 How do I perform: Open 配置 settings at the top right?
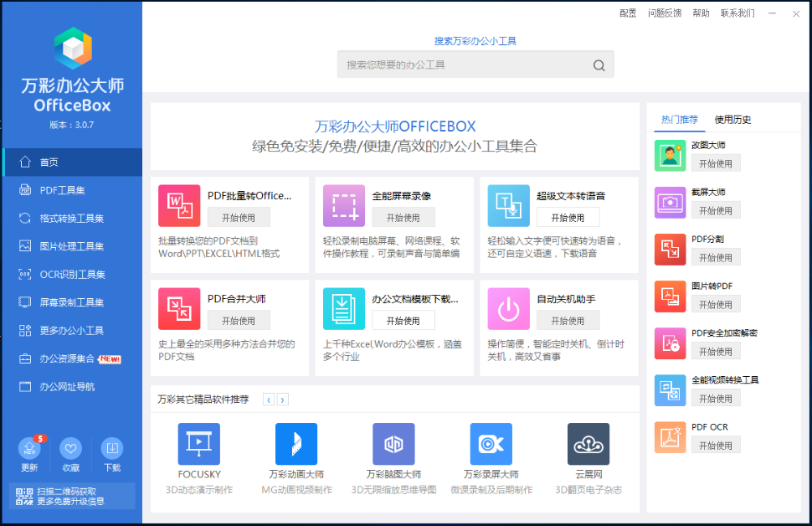626,13
